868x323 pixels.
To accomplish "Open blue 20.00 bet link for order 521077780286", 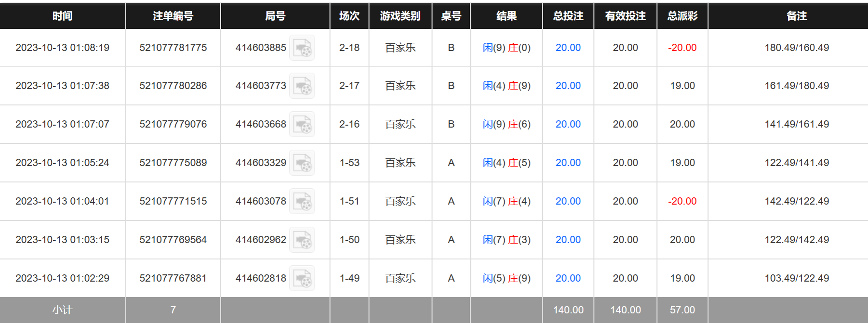I will click(x=568, y=86).
